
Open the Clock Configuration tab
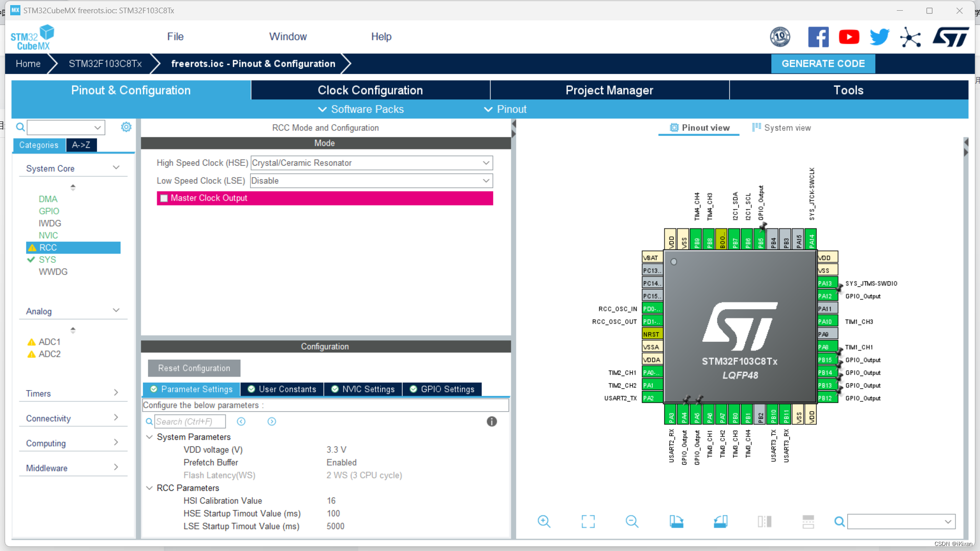click(370, 90)
